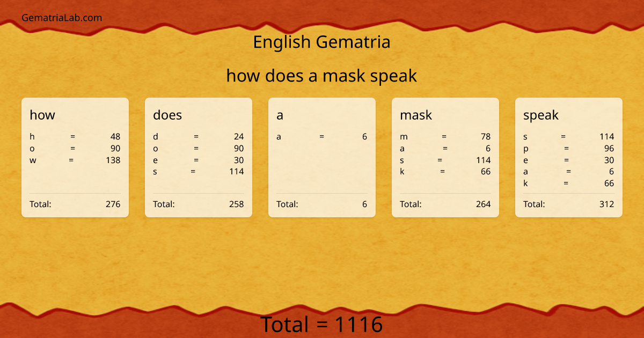
Task: Click the Total label in the how card
Action: click(x=40, y=204)
